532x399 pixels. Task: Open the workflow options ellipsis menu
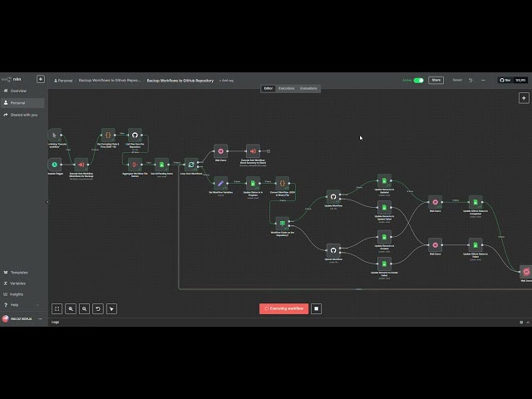[x=483, y=81]
